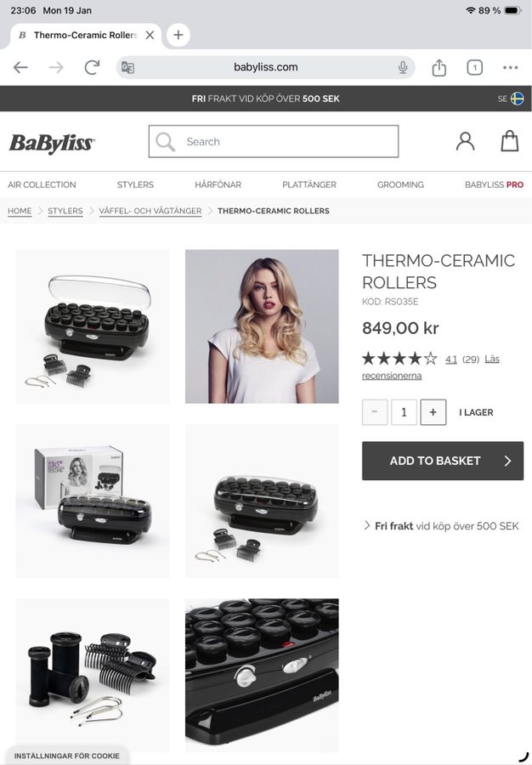This screenshot has width=532, height=765.
Task: Open the blonde model product photo
Action: click(262, 326)
